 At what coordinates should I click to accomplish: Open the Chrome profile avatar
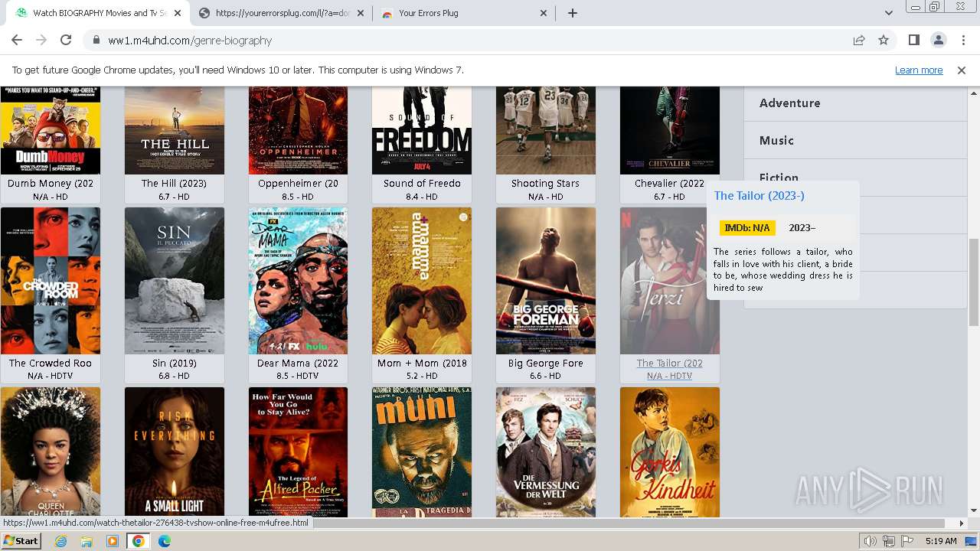[938, 41]
